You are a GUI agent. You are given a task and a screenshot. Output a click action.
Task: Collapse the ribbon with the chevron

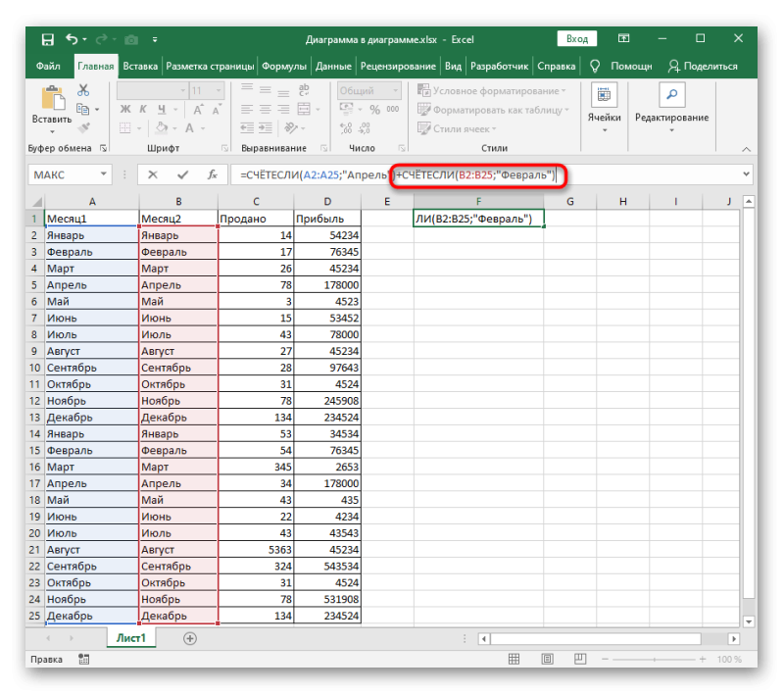746,149
